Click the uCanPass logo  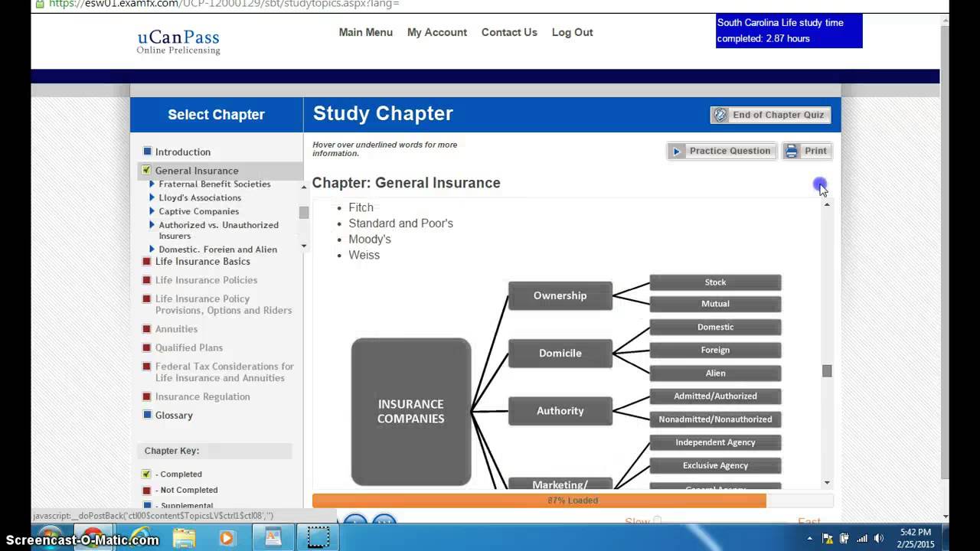click(x=178, y=42)
